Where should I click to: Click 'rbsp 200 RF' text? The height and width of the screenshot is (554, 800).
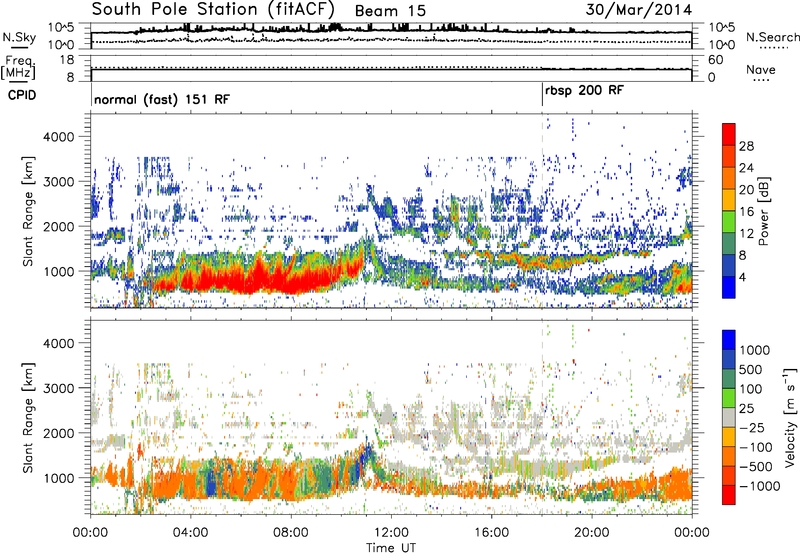click(x=584, y=91)
